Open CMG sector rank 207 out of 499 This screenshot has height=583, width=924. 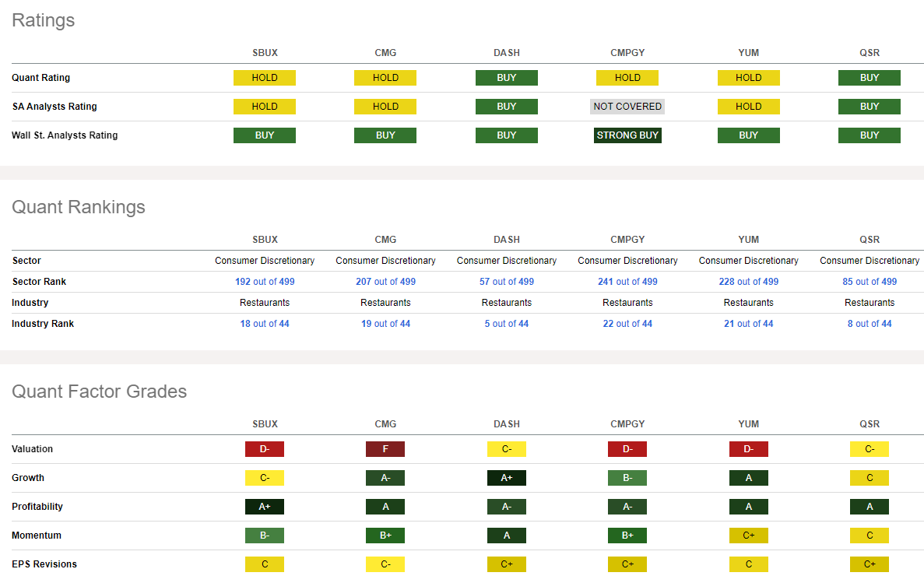(x=385, y=282)
